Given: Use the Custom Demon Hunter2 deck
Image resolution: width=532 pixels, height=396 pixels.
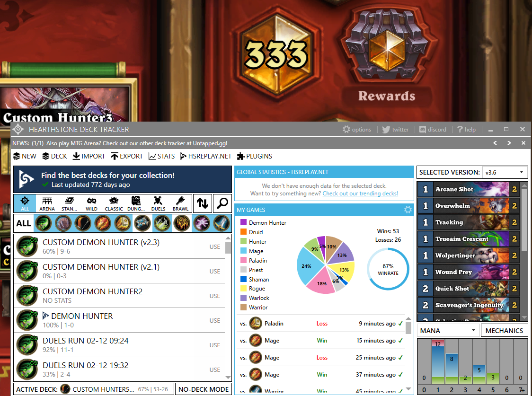Looking at the screenshot, I should pyautogui.click(x=215, y=296).
